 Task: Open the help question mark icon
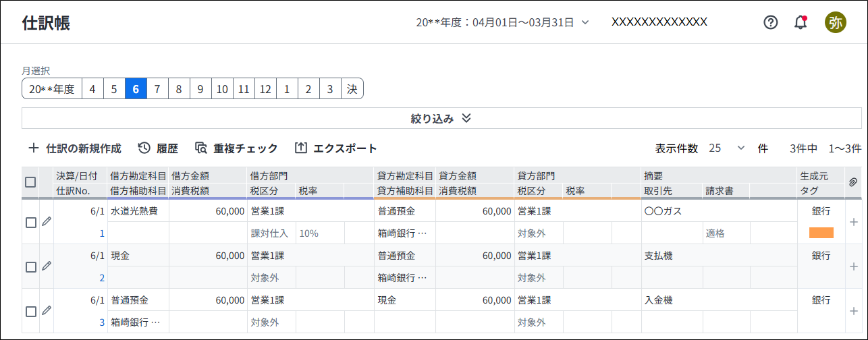[771, 22]
